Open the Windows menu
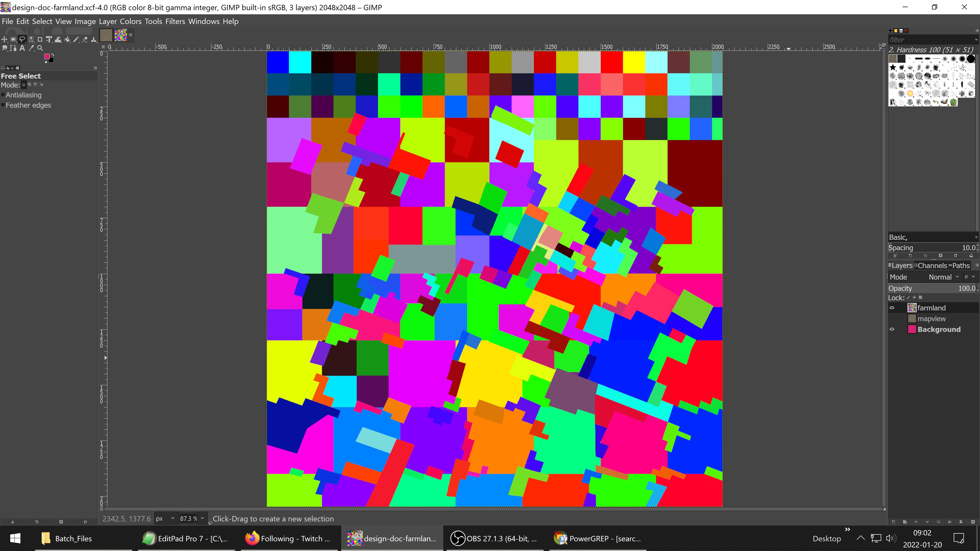The width and height of the screenshot is (980, 551). pyautogui.click(x=204, y=22)
